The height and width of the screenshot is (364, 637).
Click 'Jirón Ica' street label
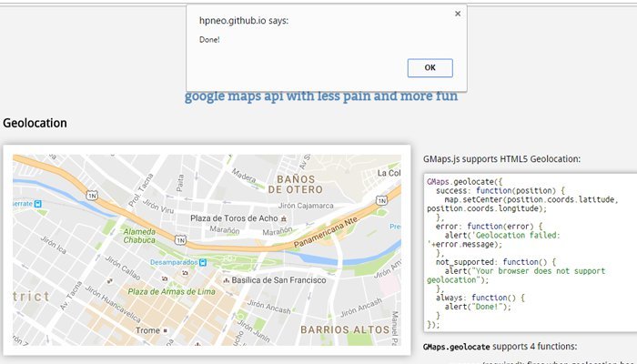pyautogui.click(x=53, y=245)
